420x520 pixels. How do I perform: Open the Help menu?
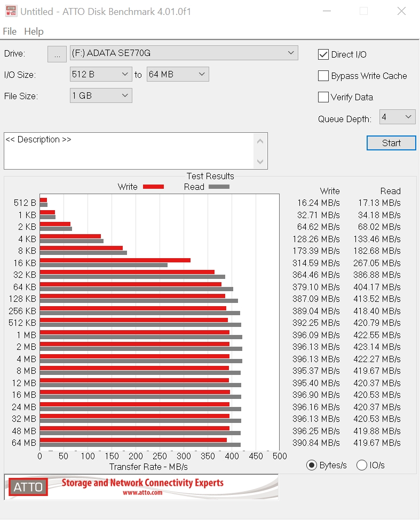tap(34, 31)
